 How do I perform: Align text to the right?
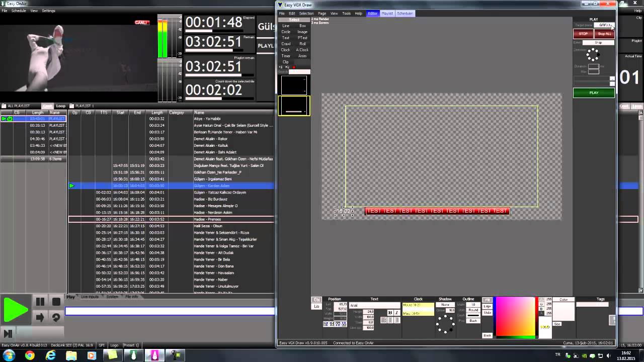tap(397, 320)
